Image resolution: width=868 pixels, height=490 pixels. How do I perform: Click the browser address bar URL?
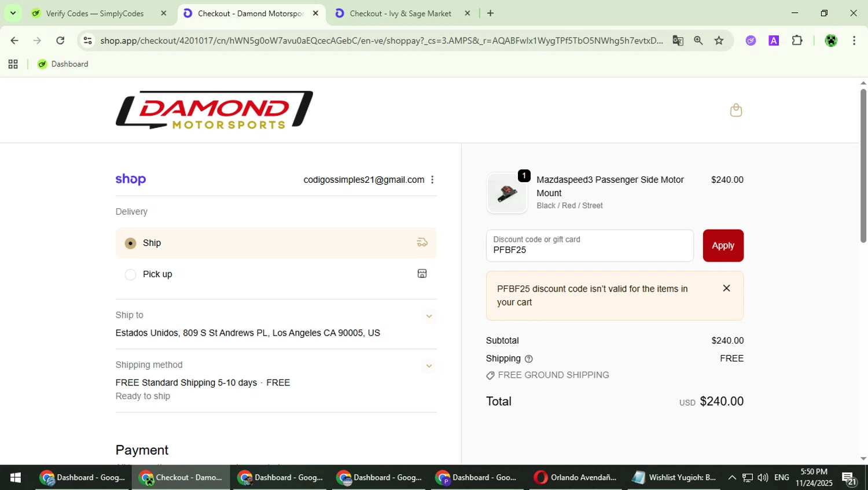(x=381, y=40)
